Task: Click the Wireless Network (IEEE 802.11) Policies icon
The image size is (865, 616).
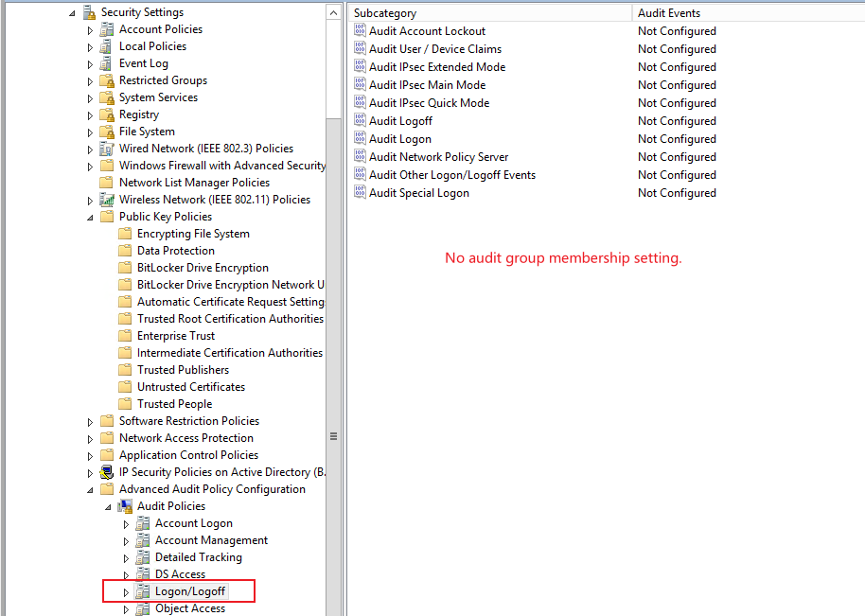Action: pyautogui.click(x=107, y=200)
